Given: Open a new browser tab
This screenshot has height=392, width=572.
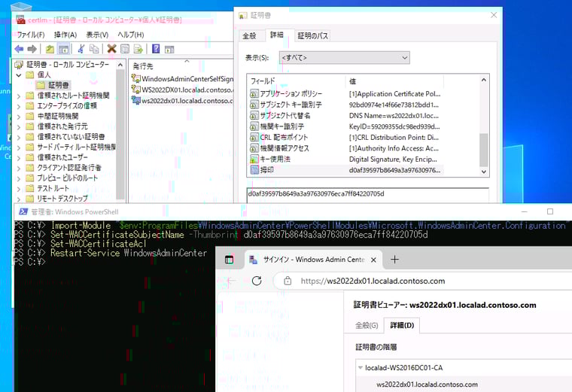Looking at the screenshot, I should 394,260.
